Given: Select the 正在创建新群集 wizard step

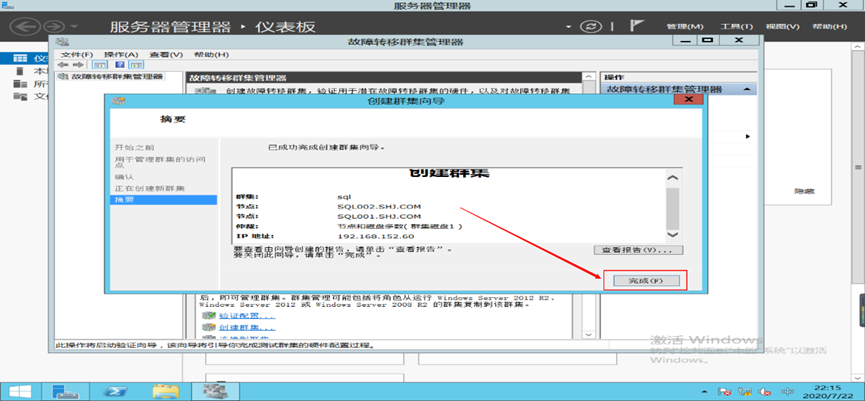Looking at the screenshot, I should [149, 189].
